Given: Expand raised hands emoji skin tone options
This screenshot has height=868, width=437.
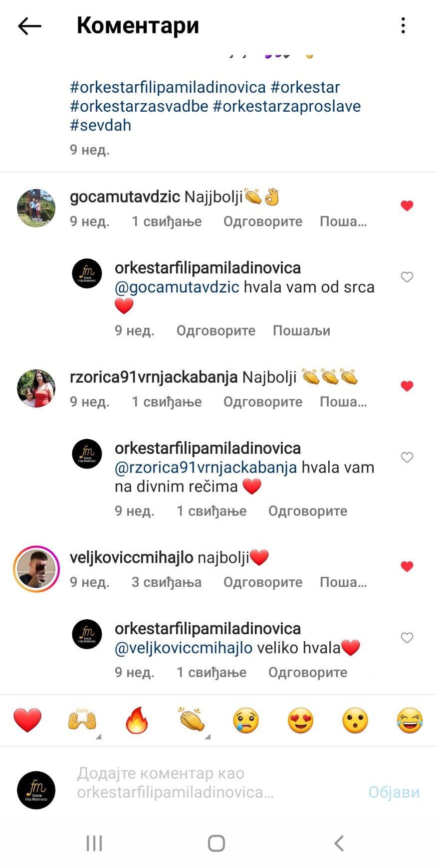Looking at the screenshot, I should [x=98, y=736].
